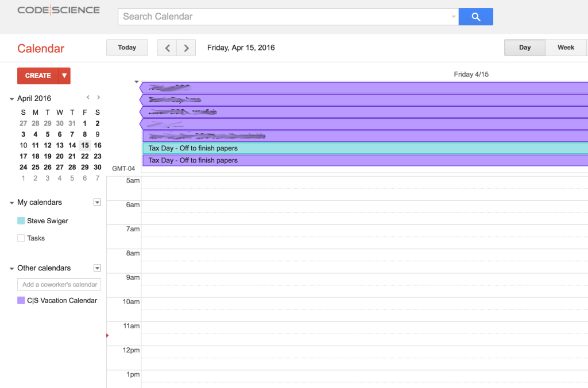Switch to Day view

pos(525,48)
